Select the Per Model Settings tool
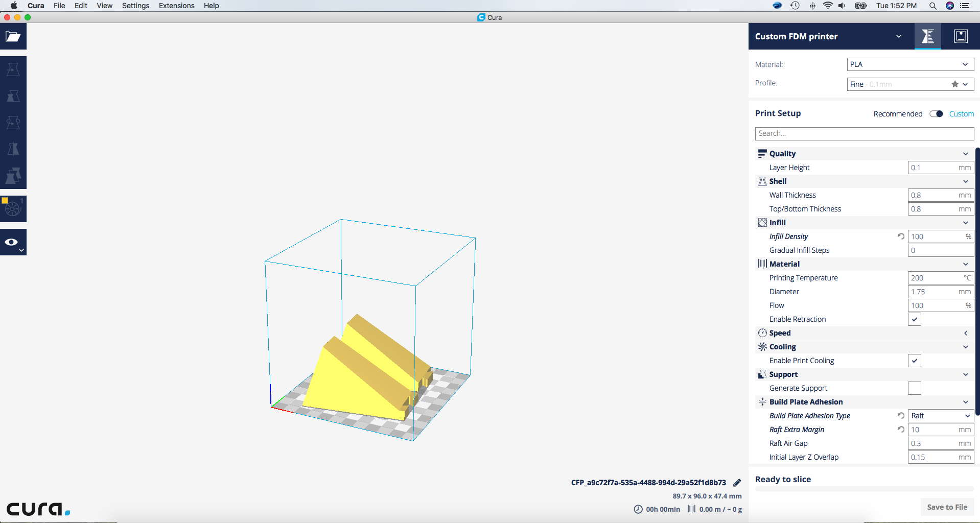 [13, 176]
